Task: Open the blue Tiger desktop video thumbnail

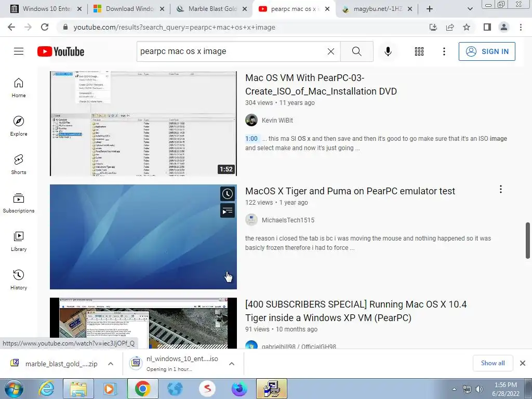Action: (143, 237)
